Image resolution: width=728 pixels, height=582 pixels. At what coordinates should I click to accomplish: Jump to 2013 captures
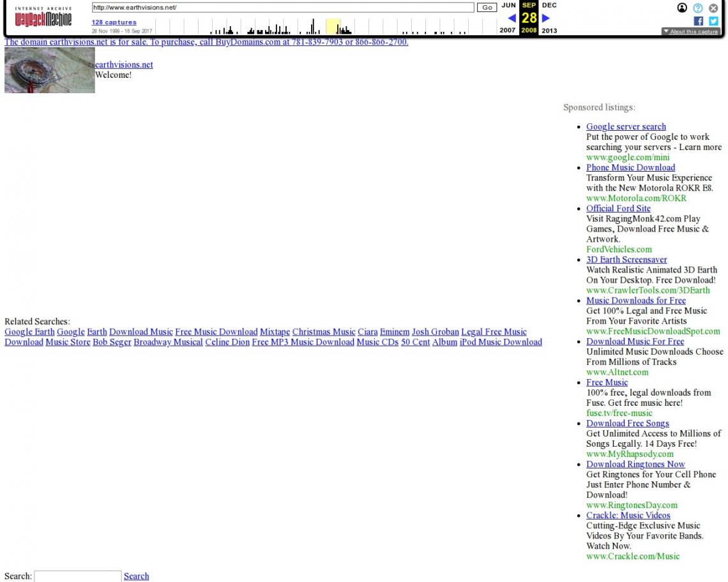[x=549, y=30]
